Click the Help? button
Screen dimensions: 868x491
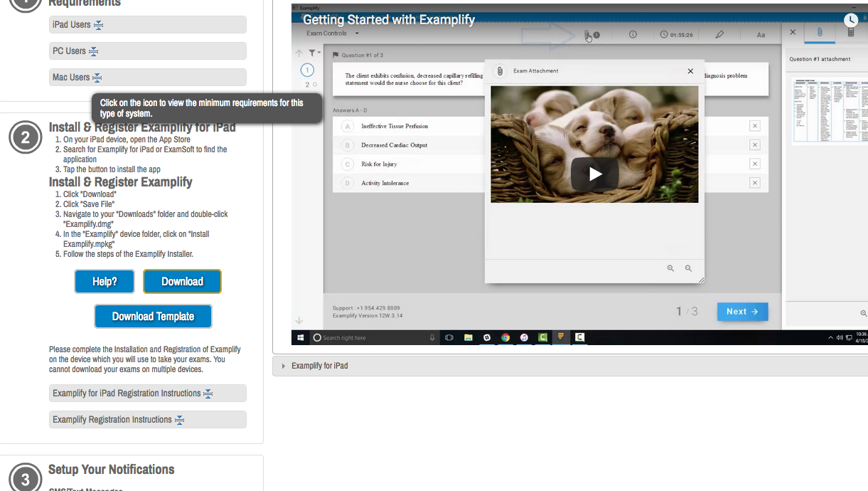point(105,282)
